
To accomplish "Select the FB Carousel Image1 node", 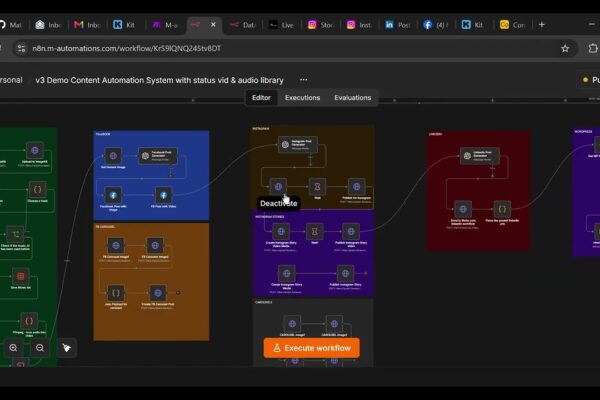I will [x=116, y=245].
